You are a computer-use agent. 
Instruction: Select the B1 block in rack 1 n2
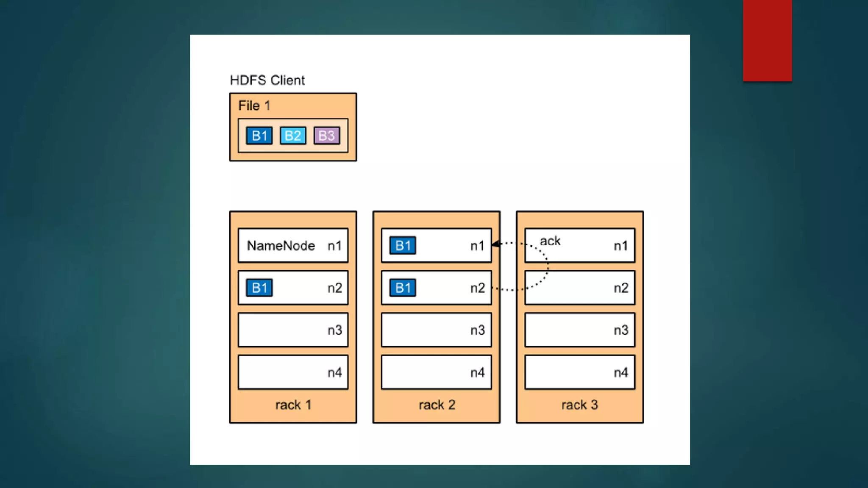pos(259,288)
